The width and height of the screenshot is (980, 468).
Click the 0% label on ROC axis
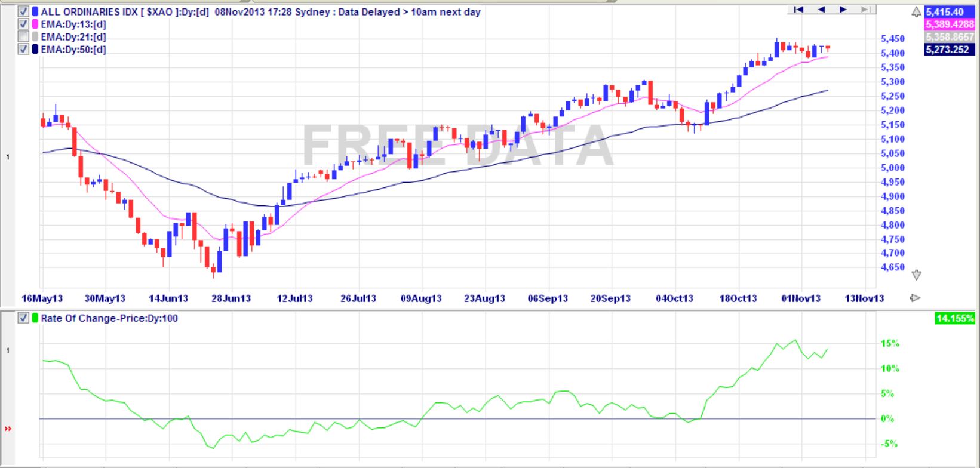coord(887,418)
